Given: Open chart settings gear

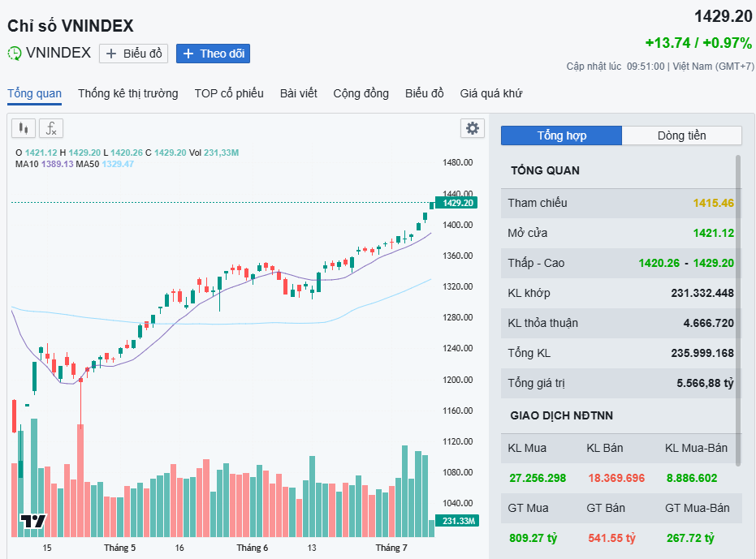Looking at the screenshot, I should click(473, 128).
